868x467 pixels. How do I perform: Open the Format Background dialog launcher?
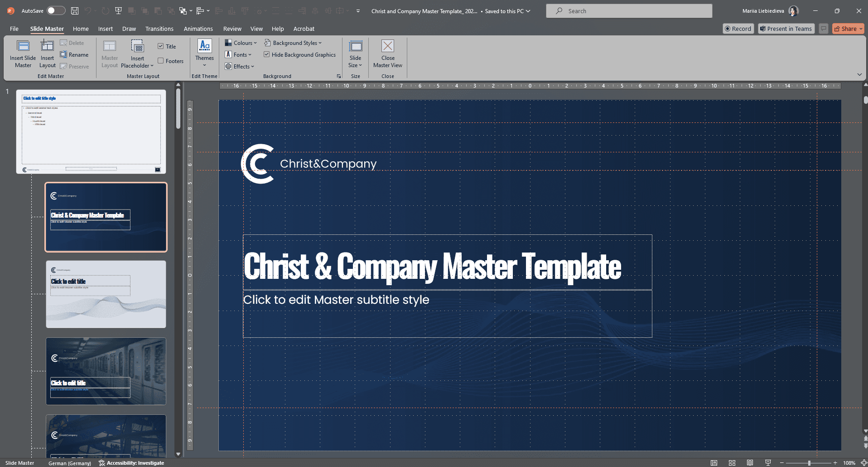point(338,76)
